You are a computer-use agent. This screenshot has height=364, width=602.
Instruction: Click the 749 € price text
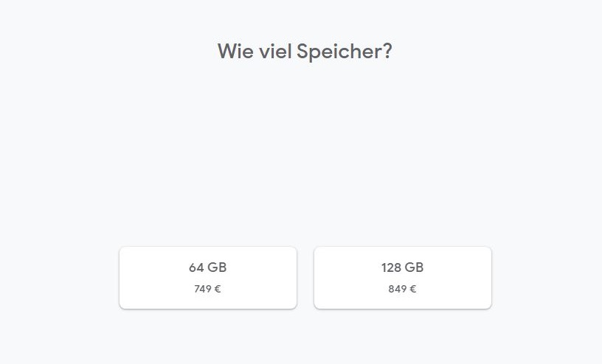(x=207, y=289)
